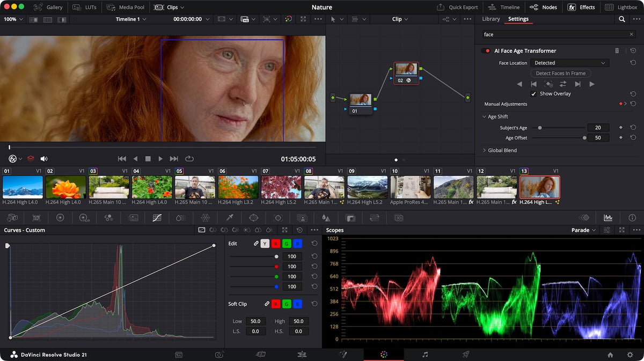
Task: Click the Quick Export button
Action: (457, 8)
